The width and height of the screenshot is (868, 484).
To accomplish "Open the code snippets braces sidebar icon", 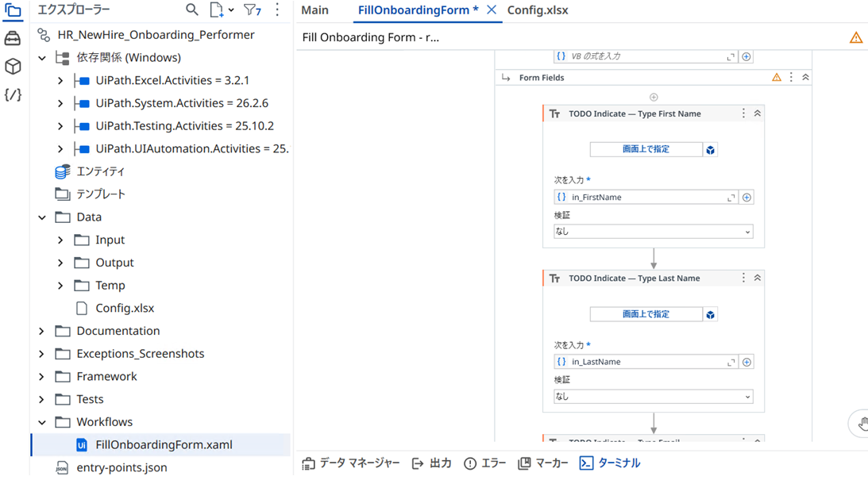I will (12, 94).
